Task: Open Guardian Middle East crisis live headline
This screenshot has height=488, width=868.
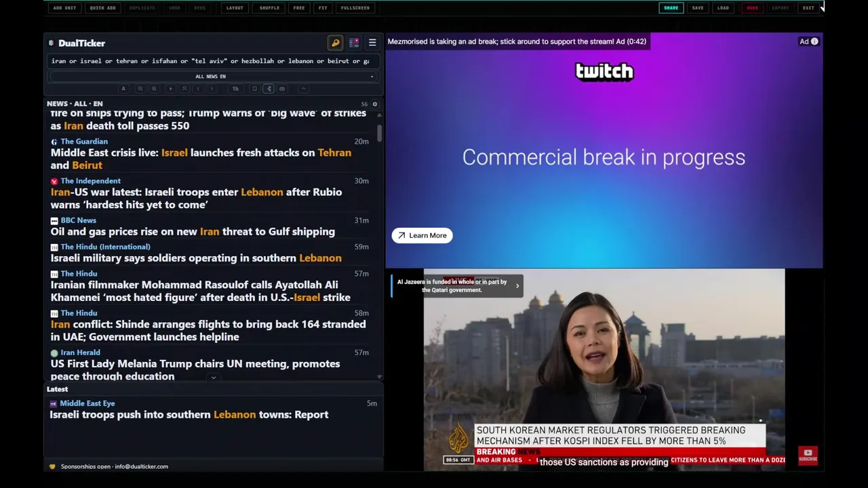Action: (x=201, y=159)
